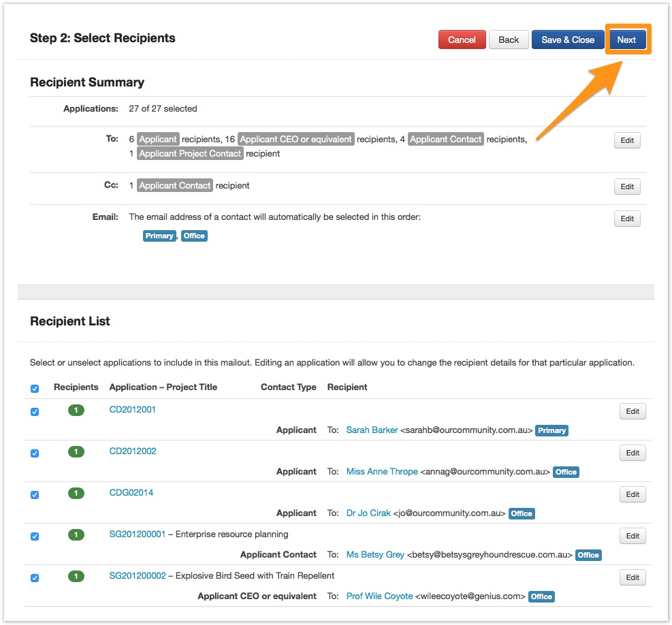Screen dimensions: 672x625
Task: Click recipient count badge for CD2012002
Action: [76, 452]
